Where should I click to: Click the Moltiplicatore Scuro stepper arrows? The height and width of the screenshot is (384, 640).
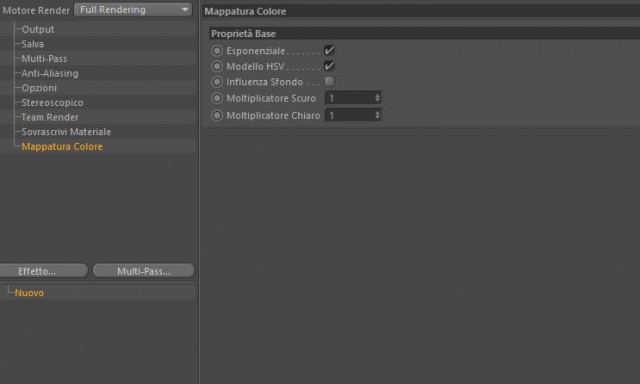click(377, 98)
